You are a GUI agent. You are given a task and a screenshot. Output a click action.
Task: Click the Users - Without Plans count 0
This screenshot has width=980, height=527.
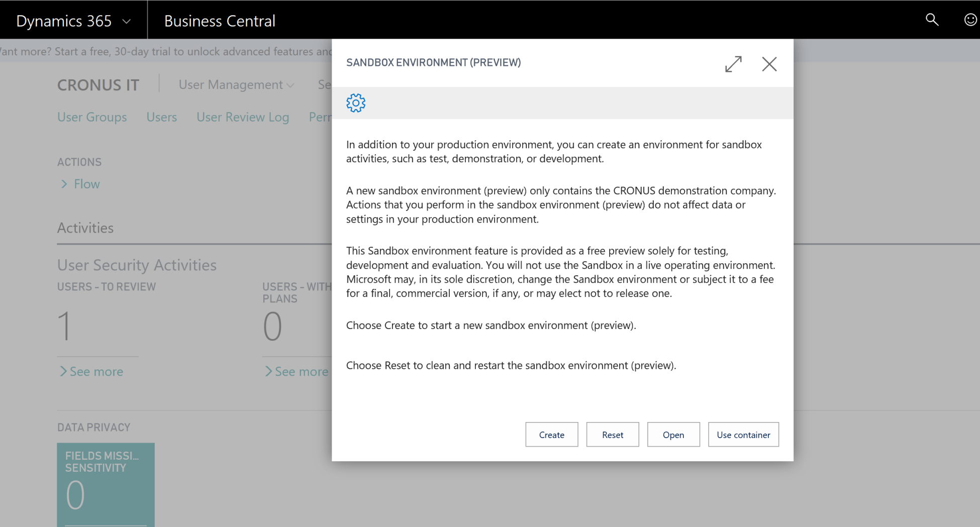coord(272,326)
